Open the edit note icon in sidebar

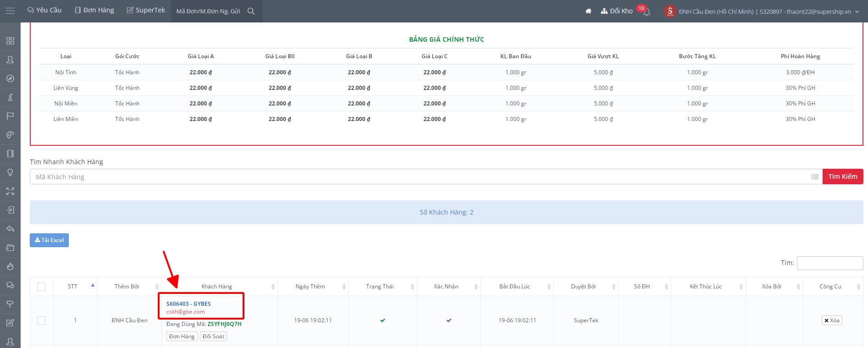click(x=10, y=323)
